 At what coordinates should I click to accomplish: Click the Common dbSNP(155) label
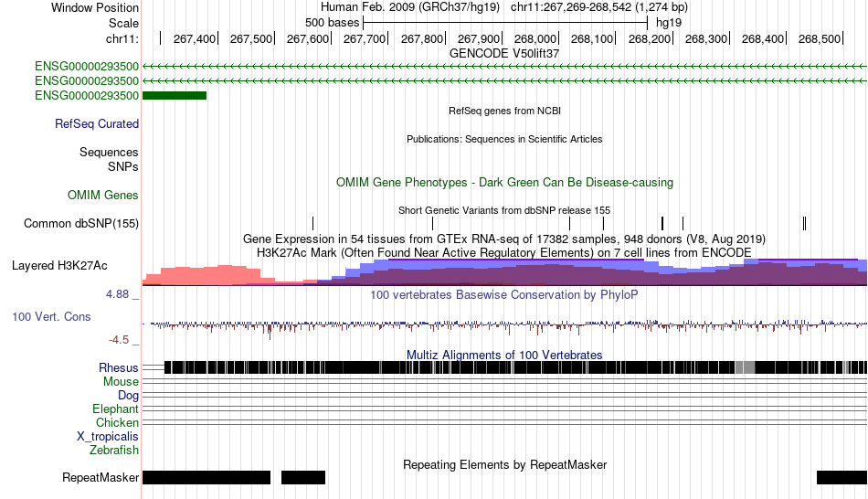[81, 223]
